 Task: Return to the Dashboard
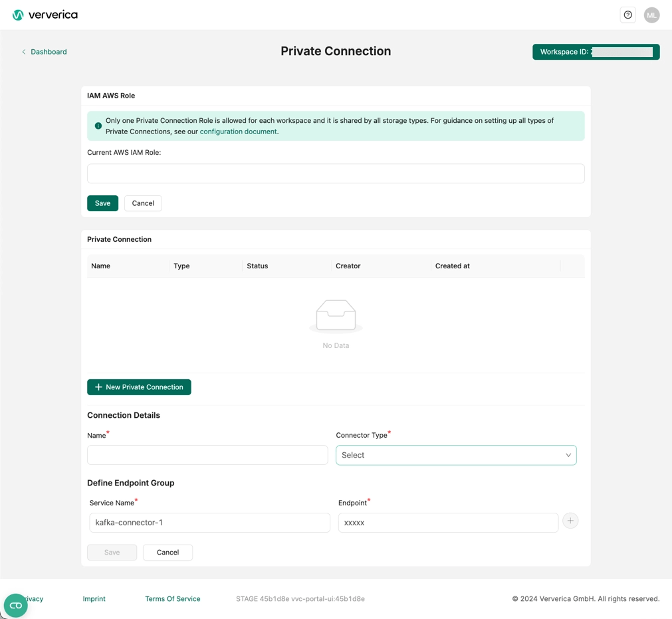coord(49,51)
